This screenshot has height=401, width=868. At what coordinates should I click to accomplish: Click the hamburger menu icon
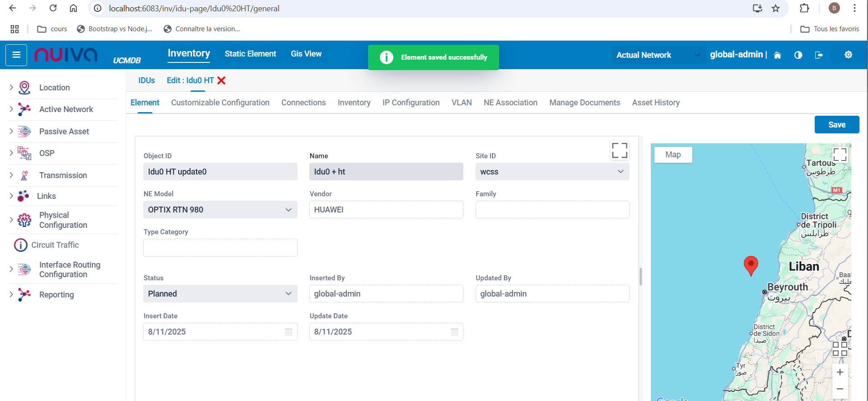(x=16, y=55)
